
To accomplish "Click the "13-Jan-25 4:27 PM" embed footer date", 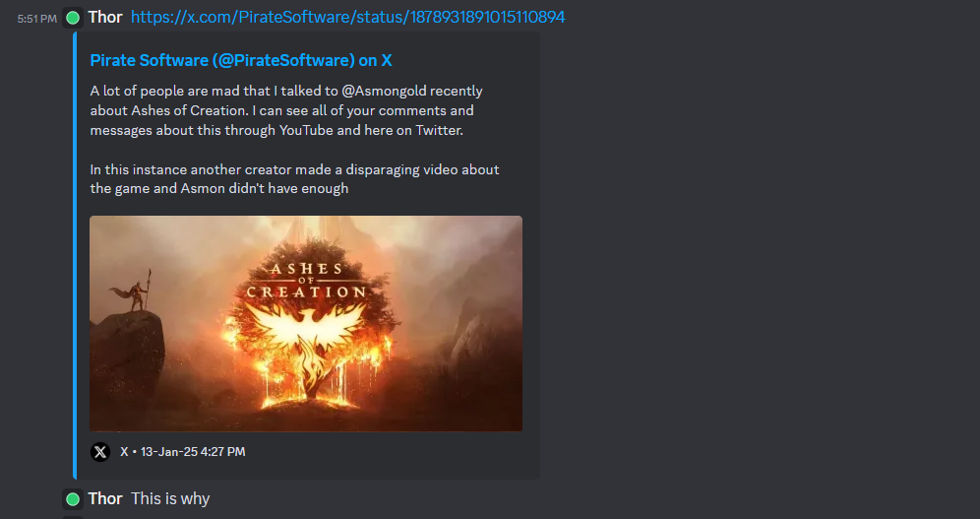I will 193,451.
